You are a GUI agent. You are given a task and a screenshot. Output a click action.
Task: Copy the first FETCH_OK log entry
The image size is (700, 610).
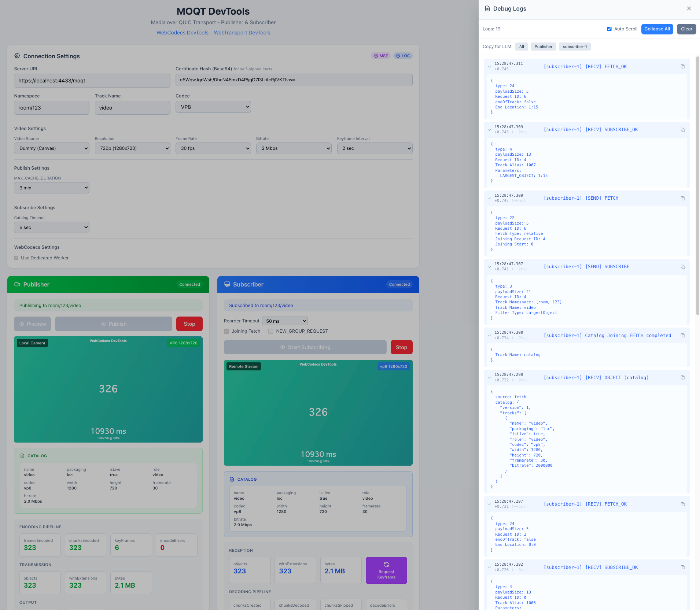pos(683,67)
